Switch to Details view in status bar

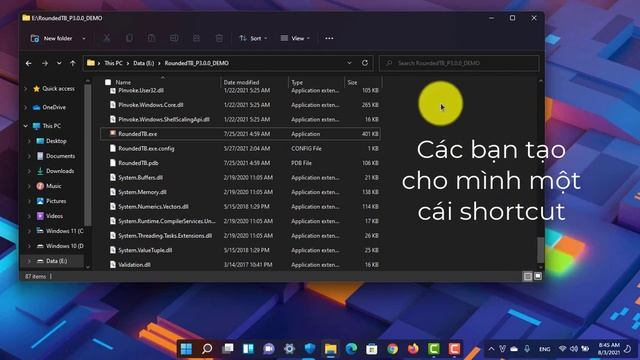[527, 276]
